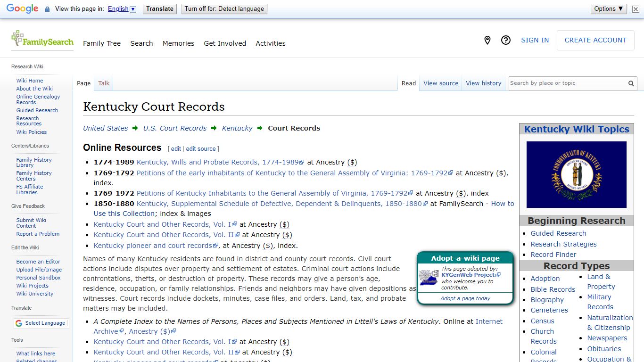Open Record Finder link

553,255
